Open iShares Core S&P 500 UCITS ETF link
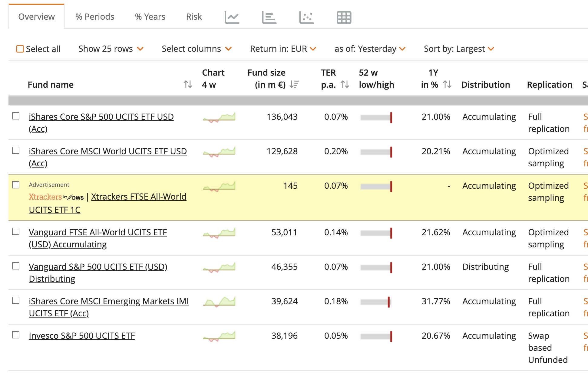 tap(101, 123)
